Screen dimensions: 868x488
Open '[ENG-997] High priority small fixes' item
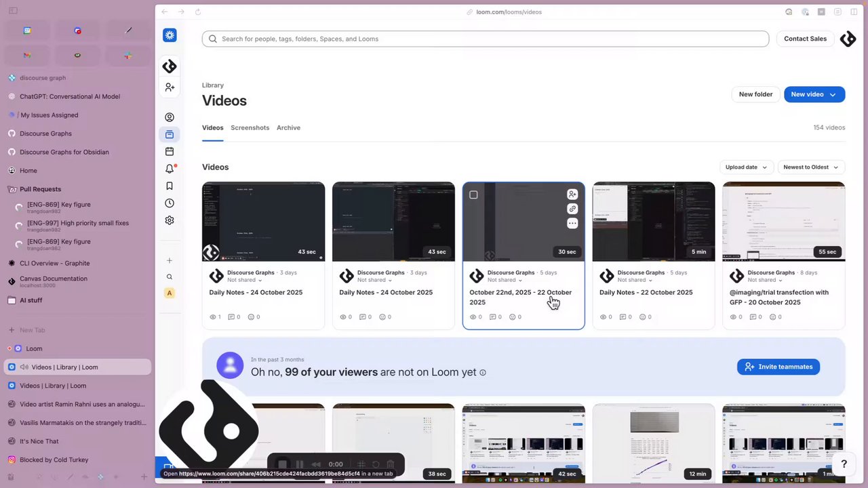[x=78, y=226]
